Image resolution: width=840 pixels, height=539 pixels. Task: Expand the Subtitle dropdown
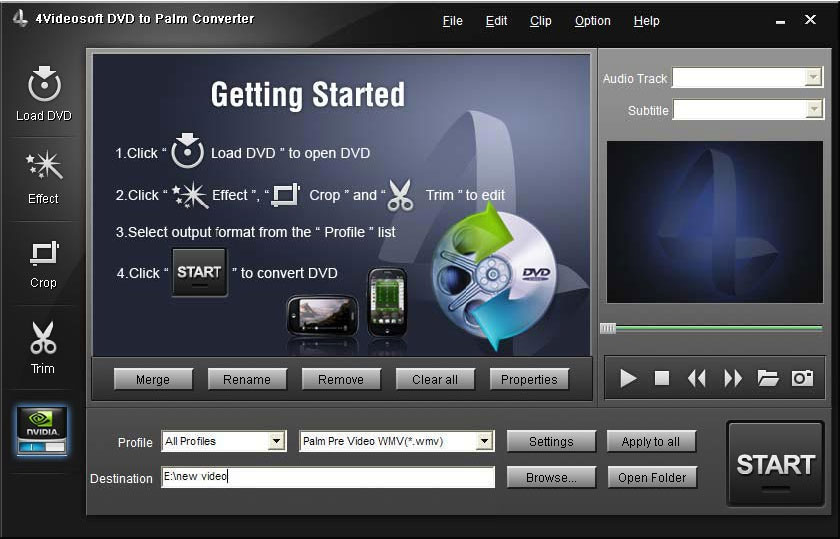pos(814,109)
